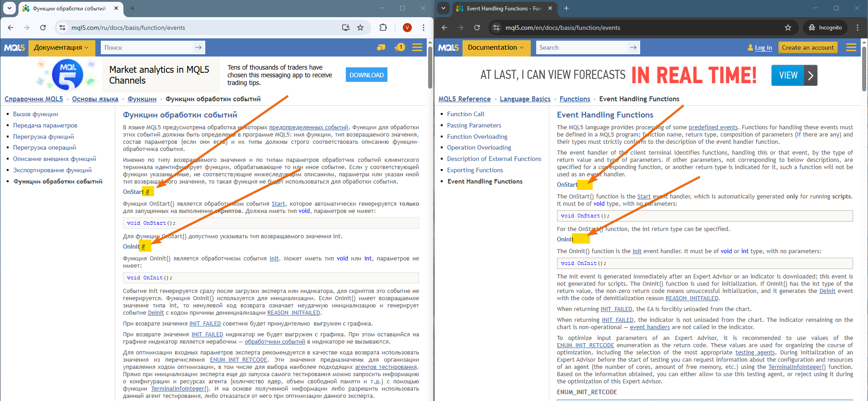Open the hamburger menu on the Russian MQL5 page
868x401 pixels.
(x=417, y=47)
